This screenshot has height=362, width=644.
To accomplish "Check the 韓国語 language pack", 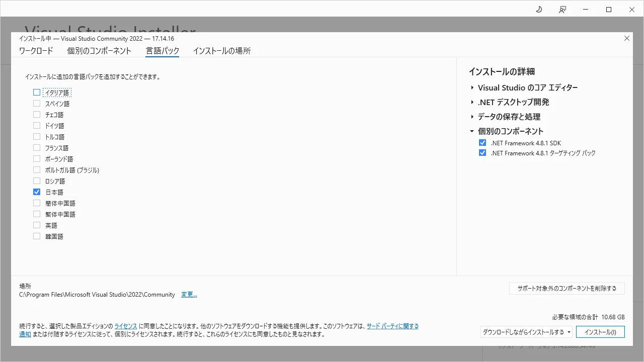I will (37, 236).
